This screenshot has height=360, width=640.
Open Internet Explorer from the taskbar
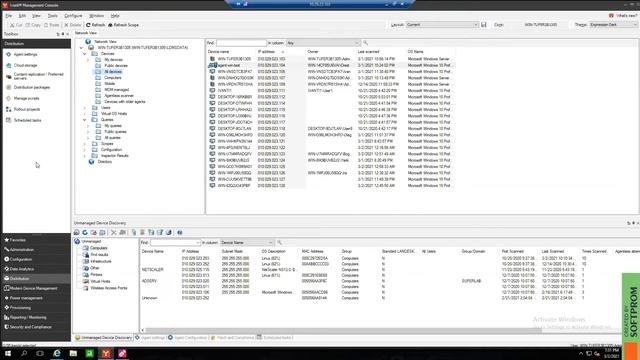coord(57,353)
